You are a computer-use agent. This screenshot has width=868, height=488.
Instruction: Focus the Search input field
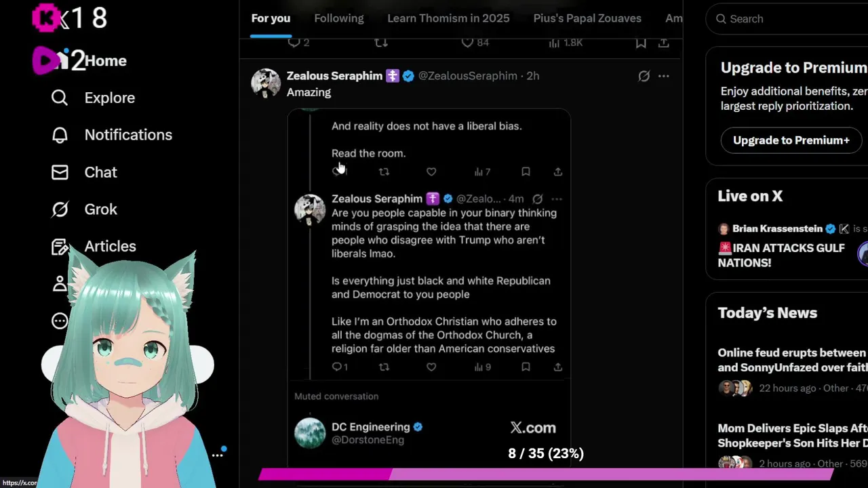[x=790, y=19]
